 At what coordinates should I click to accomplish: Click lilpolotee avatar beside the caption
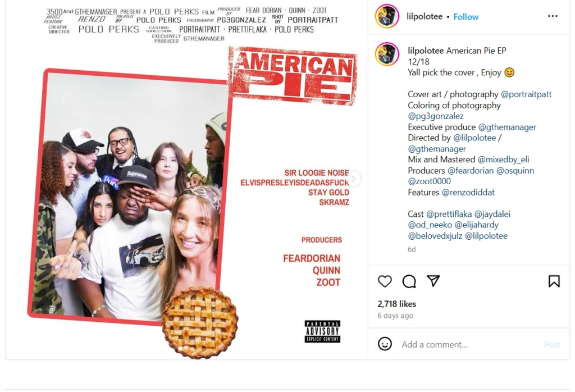(x=387, y=54)
